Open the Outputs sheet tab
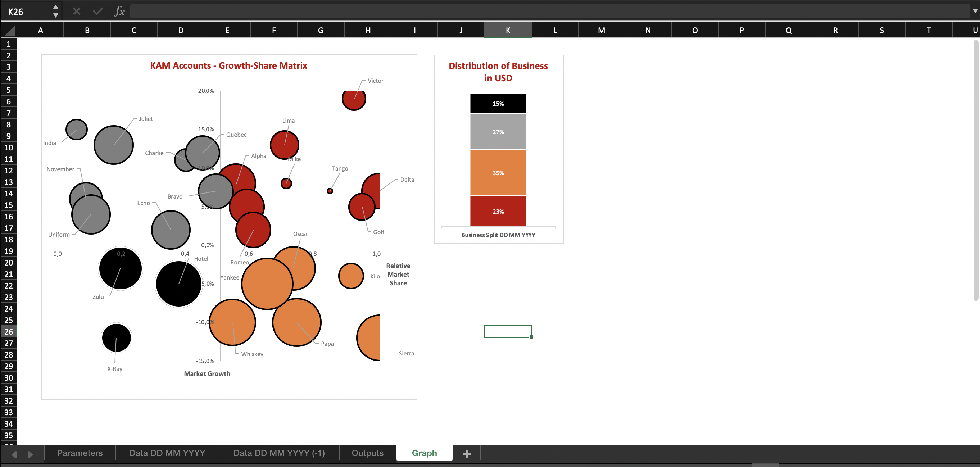 [367, 453]
